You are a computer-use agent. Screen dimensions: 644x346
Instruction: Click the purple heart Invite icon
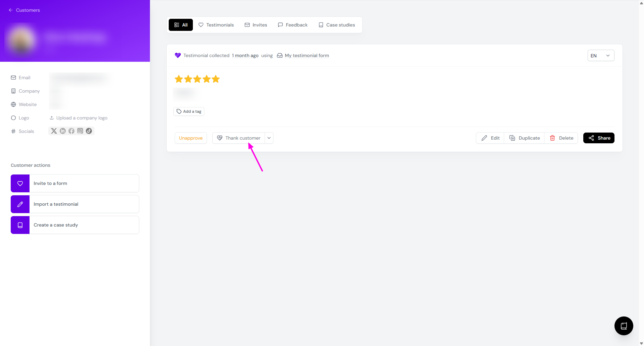pyautogui.click(x=20, y=184)
